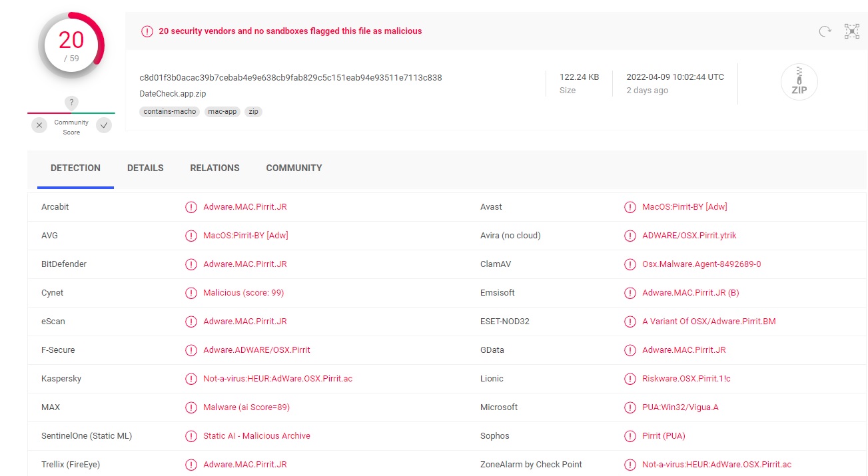This screenshot has height=476, width=868.
Task: View the COMMUNITY tab
Action: [x=294, y=168]
